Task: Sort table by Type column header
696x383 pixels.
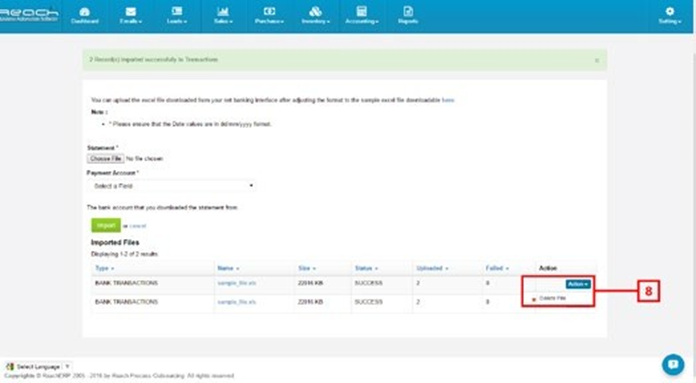Action: click(105, 268)
